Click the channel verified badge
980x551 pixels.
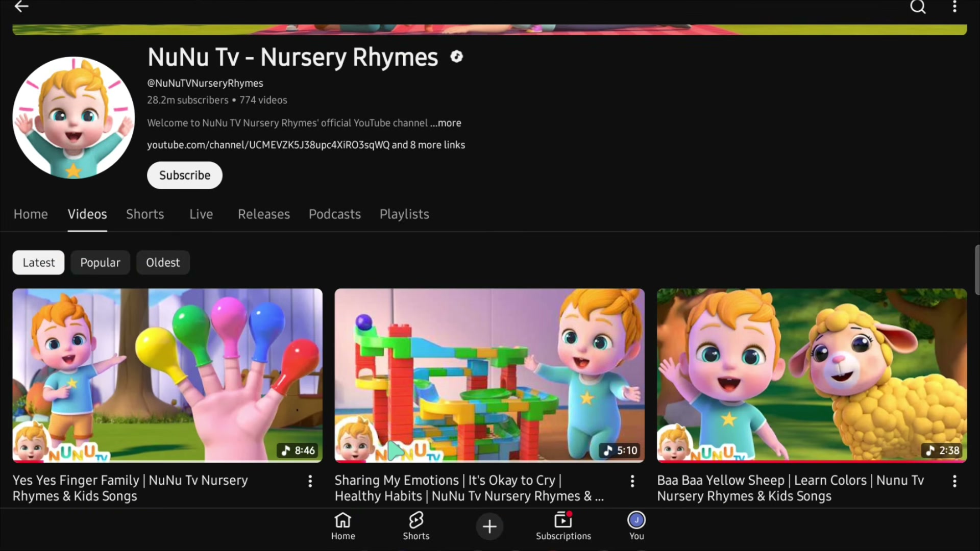click(x=456, y=57)
